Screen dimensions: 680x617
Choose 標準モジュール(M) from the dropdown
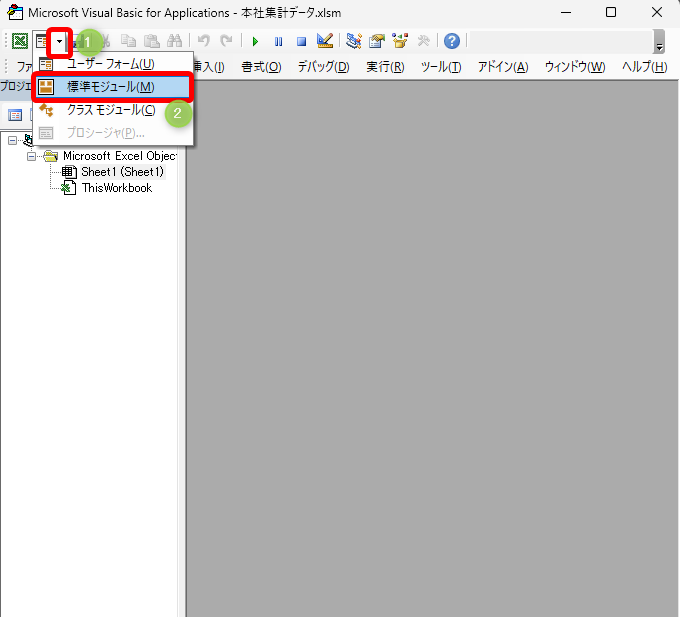[x=110, y=87]
